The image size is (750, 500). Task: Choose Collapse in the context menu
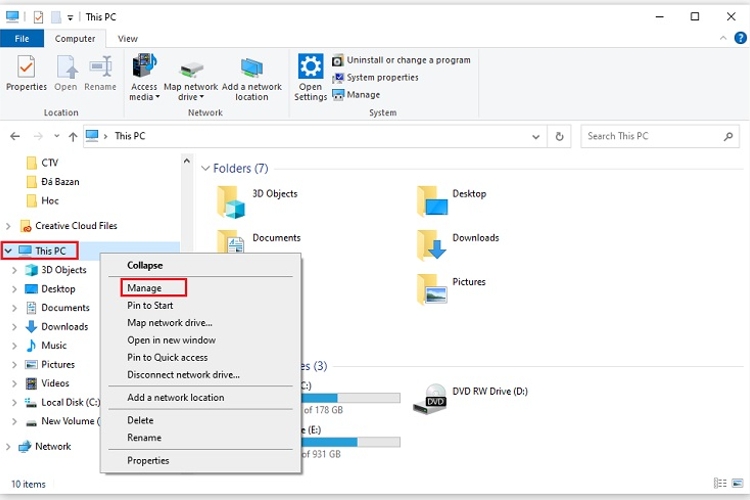[x=145, y=266]
